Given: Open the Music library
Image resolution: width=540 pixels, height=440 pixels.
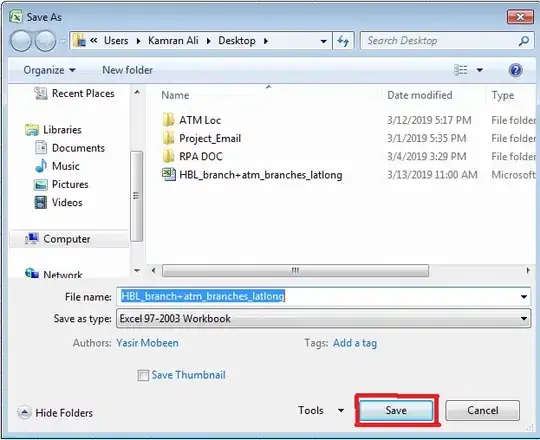Looking at the screenshot, I should click(65, 166).
